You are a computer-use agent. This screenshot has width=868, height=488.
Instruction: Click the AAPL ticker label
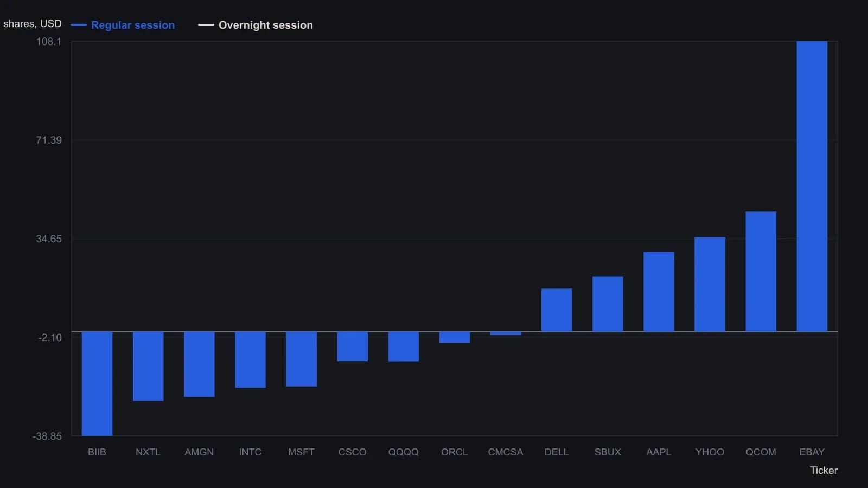659,452
